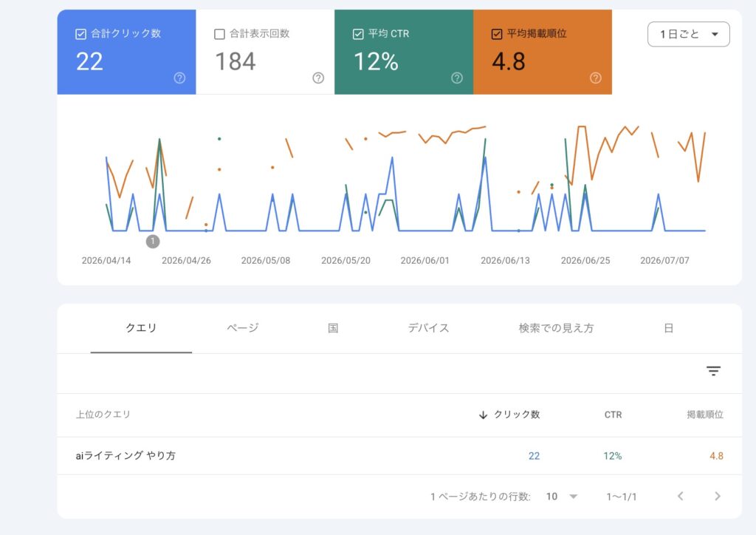The image size is (756, 535).
Task: Open help icon on 平均掲載順位 card
Action: (x=596, y=78)
